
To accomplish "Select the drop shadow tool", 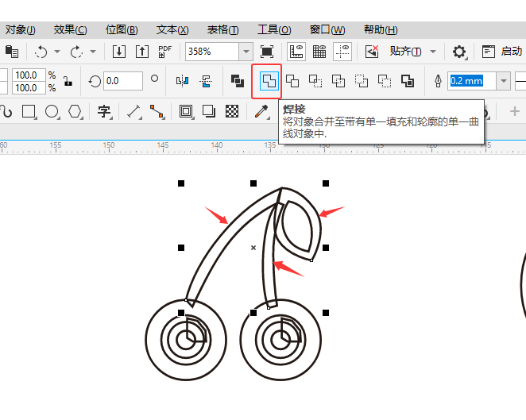I will tap(209, 111).
